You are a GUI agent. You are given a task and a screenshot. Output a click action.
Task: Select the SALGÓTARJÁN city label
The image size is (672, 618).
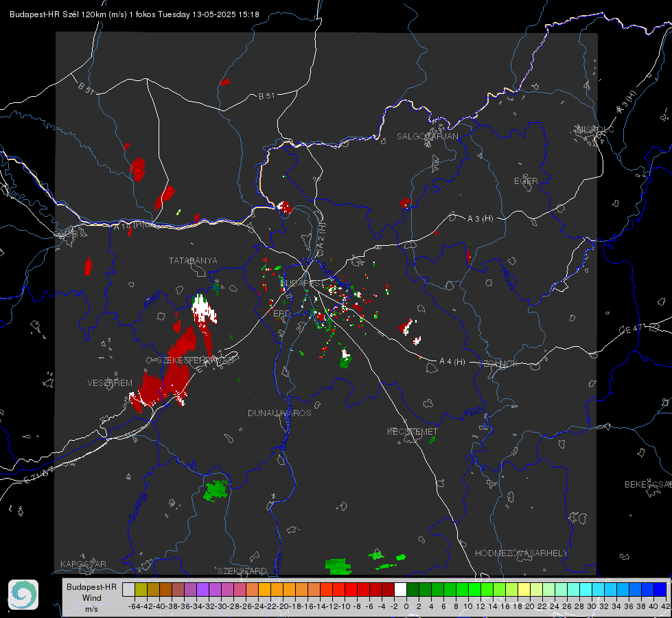pos(427,137)
